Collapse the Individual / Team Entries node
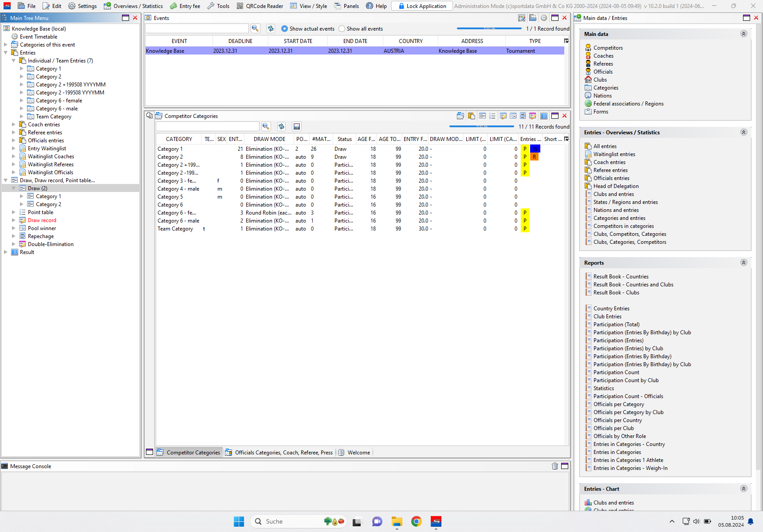Image resolution: width=763 pixels, height=532 pixels. pos(14,60)
